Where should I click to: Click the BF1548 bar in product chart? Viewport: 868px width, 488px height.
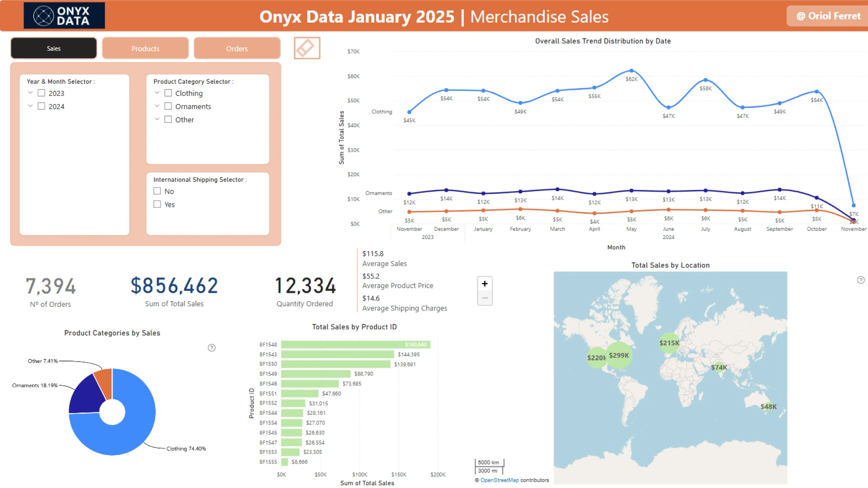[x=355, y=345]
